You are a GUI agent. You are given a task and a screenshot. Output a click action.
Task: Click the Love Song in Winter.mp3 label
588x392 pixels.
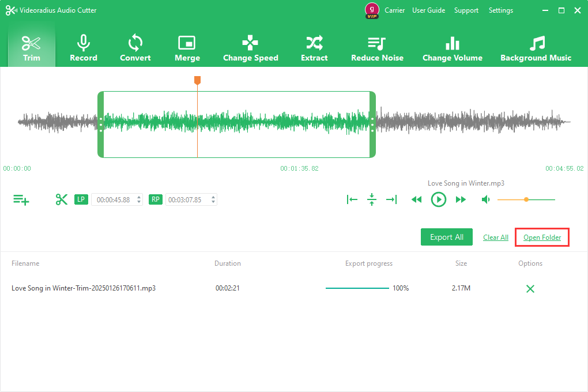pos(466,183)
